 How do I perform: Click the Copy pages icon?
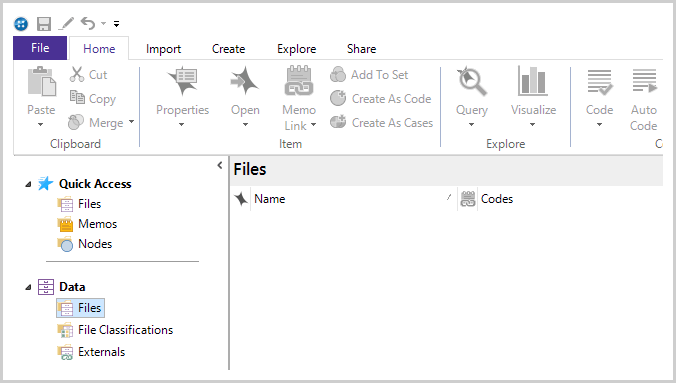coord(77,97)
